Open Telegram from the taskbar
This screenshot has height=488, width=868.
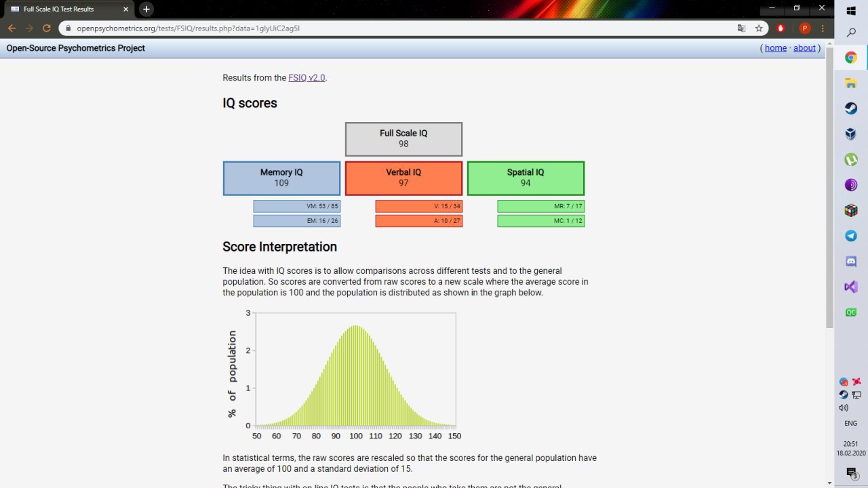[x=851, y=236]
